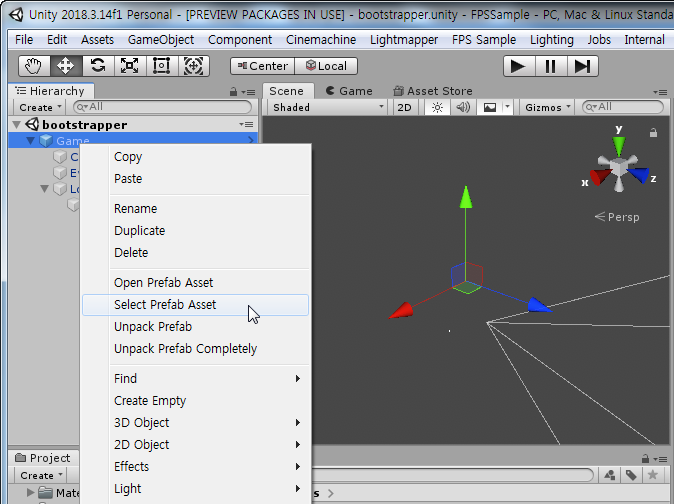The height and width of the screenshot is (504, 674).
Task: Switch to the Asset Store tab
Action: [433, 91]
